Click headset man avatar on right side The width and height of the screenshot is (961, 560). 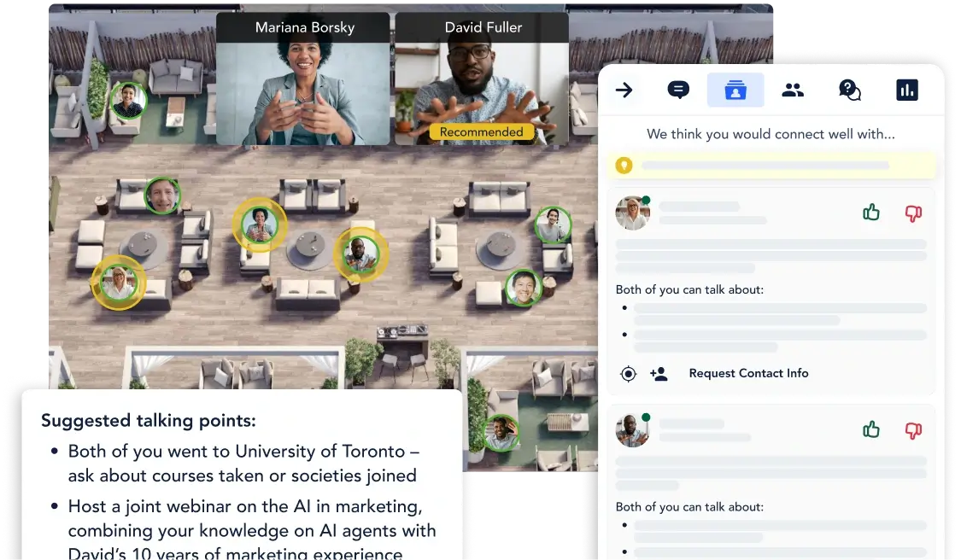pyautogui.click(x=553, y=225)
